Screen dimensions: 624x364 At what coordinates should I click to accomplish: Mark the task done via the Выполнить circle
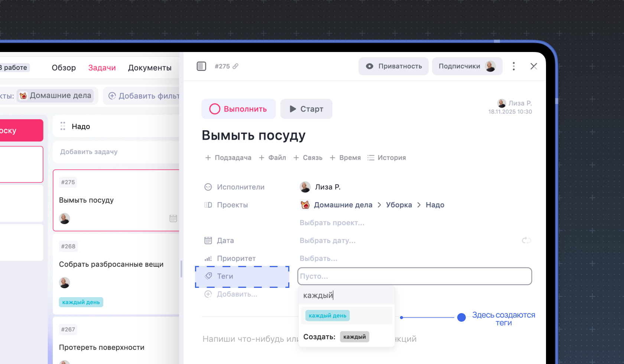(214, 109)
